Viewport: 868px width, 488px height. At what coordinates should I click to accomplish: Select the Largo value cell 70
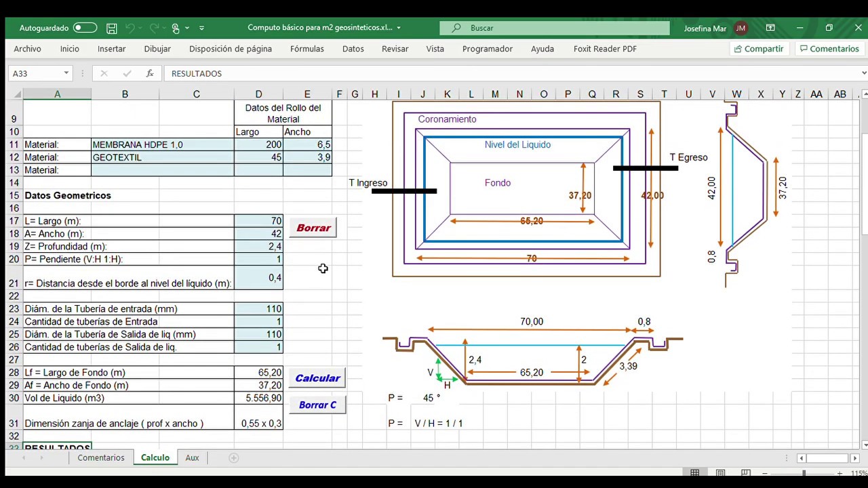(x=258, y=221)
